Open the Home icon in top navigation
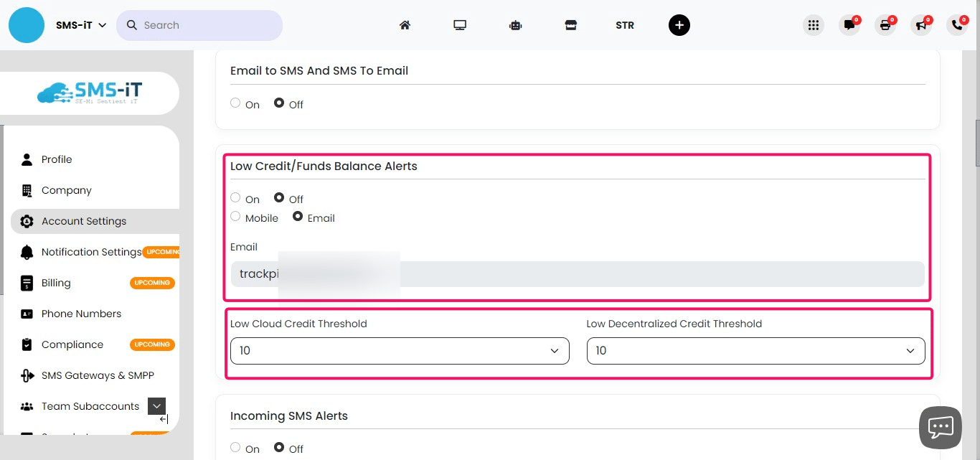 [x=405, y=24]
